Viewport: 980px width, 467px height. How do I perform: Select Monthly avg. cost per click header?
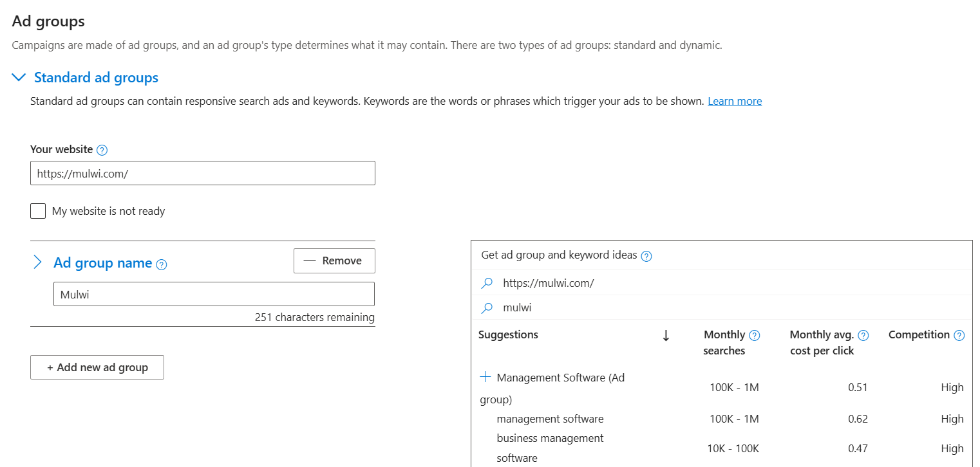[822, 343]
